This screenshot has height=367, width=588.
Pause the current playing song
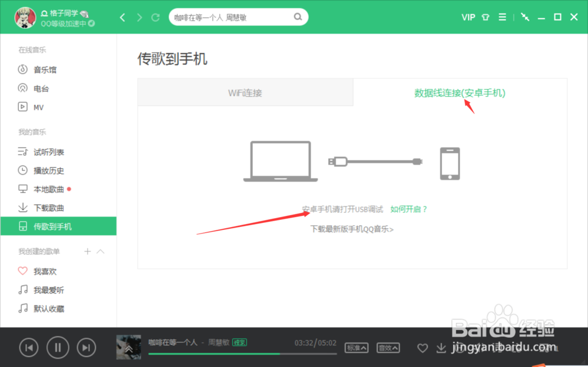click(58, 348)
